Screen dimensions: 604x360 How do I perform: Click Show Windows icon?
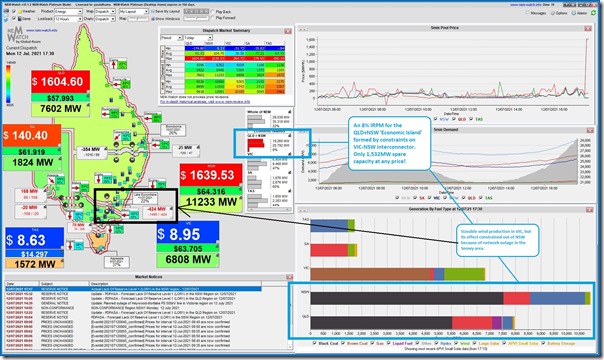coord(166,18)
